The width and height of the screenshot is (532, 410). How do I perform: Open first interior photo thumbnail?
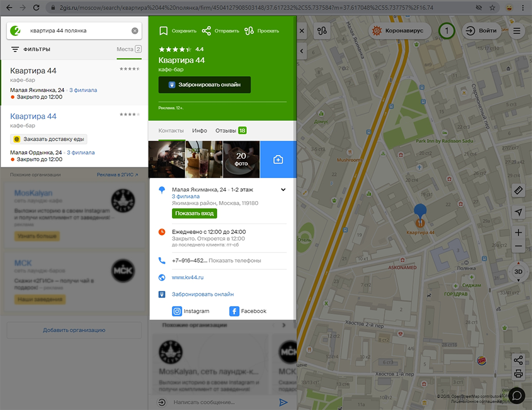166,160
